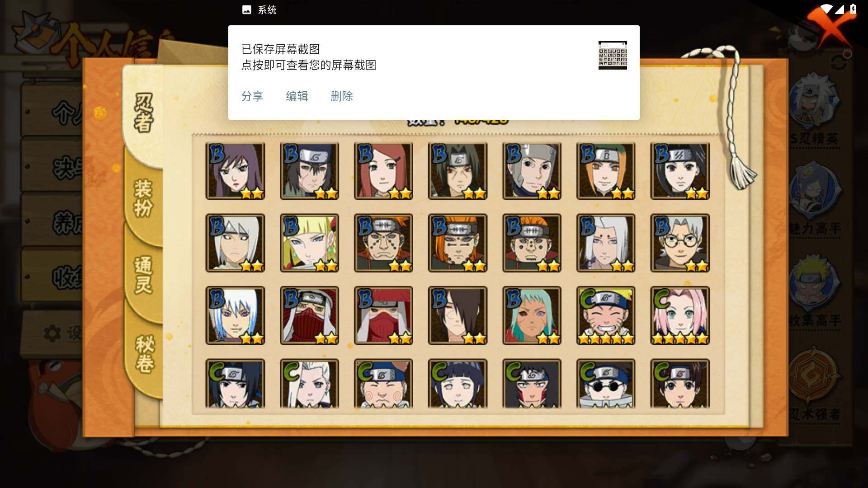Open the 通灵 tab
Image resolution: width=868 pixels, height=488 pixels.
[x=144, y=275]
